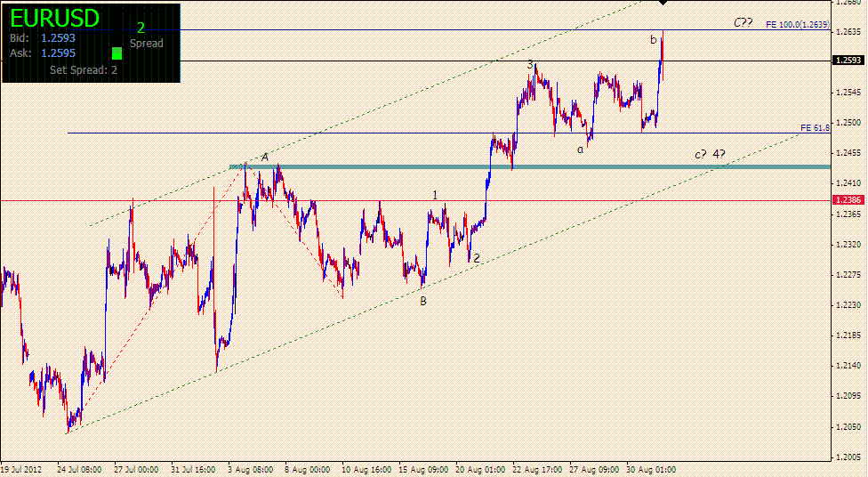Image resolution: width=868 pixels, height=477 pixels.
Task: Click price axis value 1.2230
Action: pos(848,305)
